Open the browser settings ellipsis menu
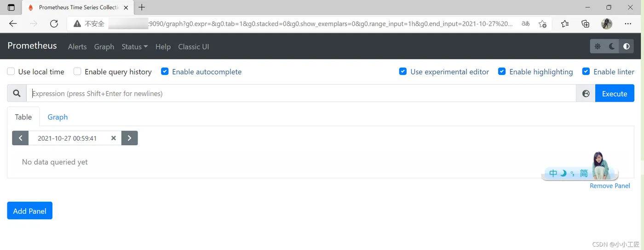 click(628, 24)
